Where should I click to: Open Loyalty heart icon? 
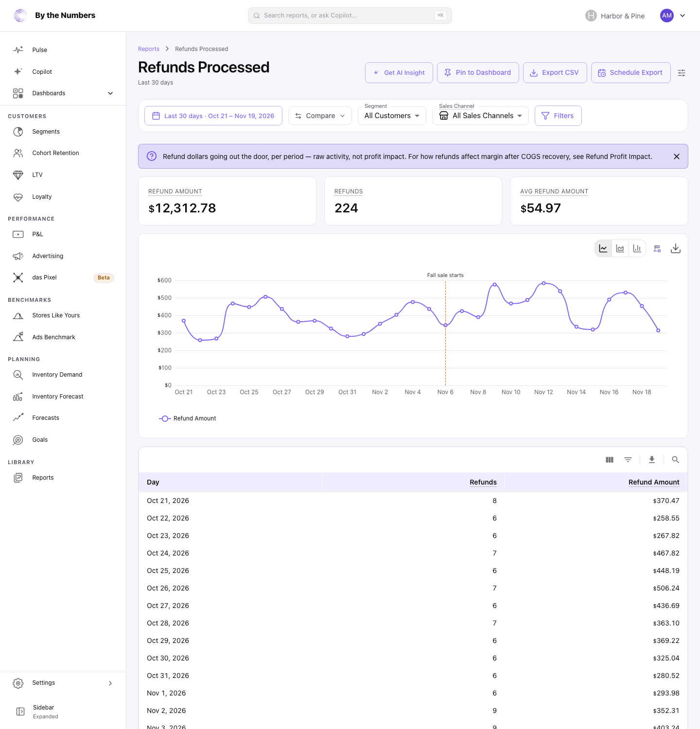(x=18, y=197)
